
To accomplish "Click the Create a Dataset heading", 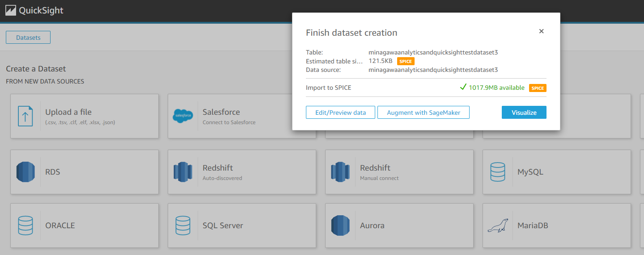I will pos(36,69).
